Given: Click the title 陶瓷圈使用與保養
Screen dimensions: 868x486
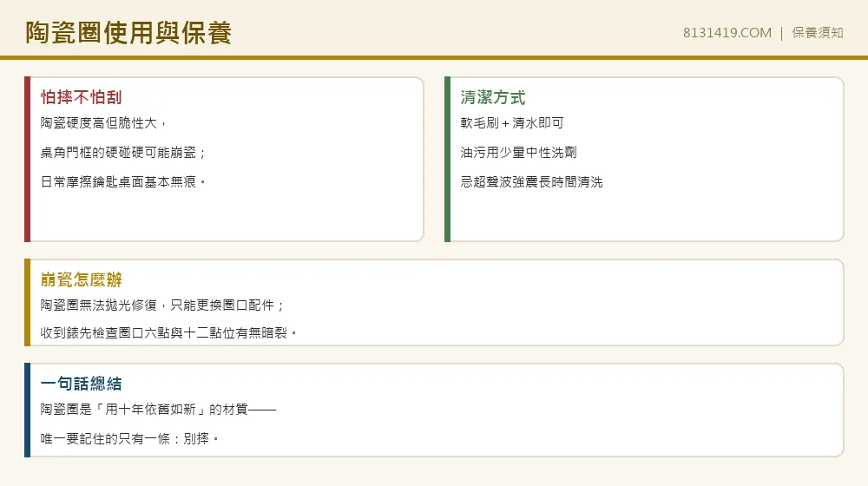Looking at the screenshot, I should (x=128, y=33).
